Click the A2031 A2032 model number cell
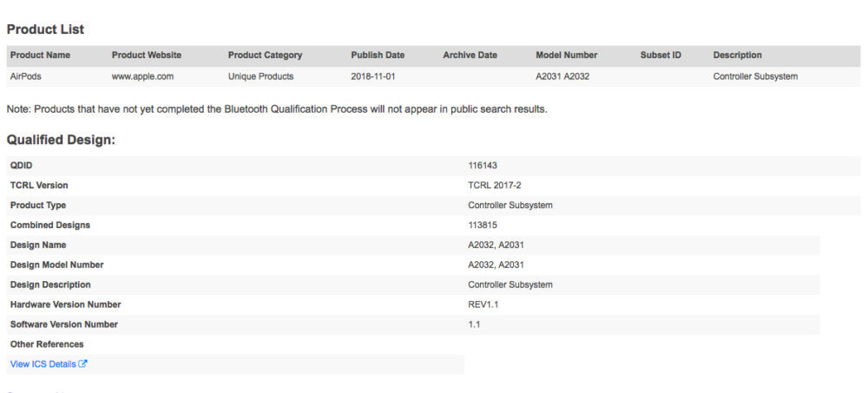 565,76
